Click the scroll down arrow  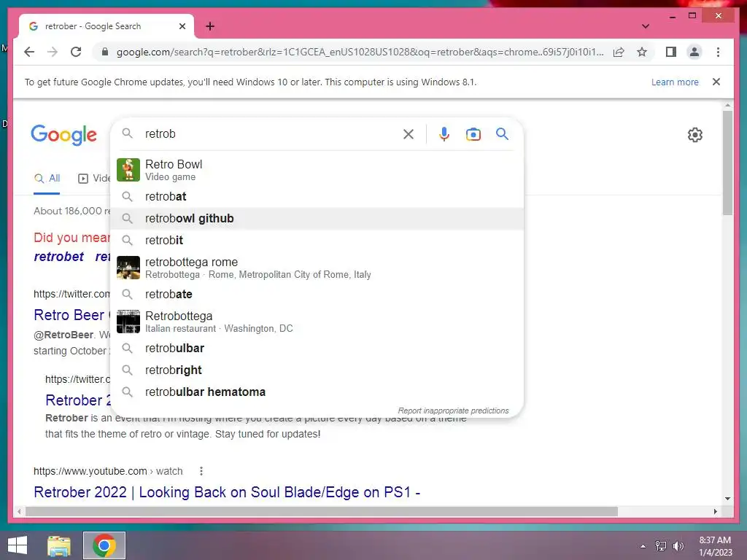(x=727, y=499)
